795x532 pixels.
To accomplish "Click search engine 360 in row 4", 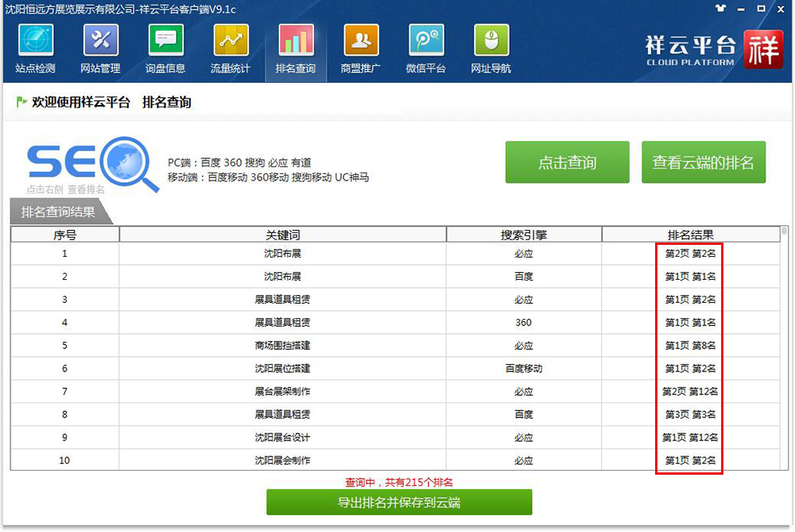I will tap(524, 323).
